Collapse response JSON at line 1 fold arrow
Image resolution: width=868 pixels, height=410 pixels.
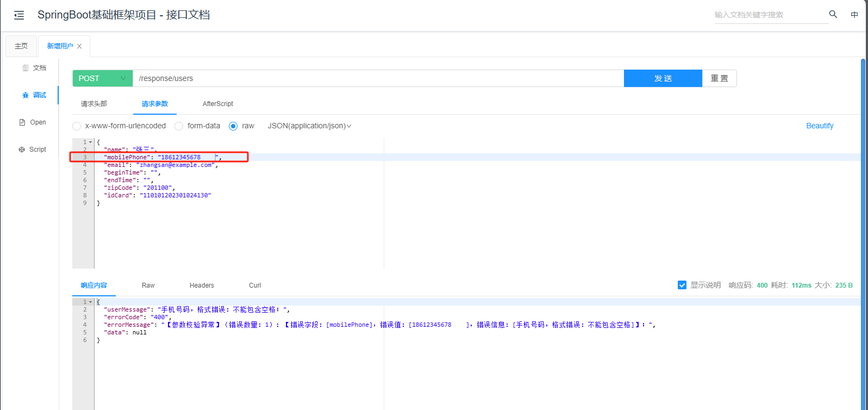tap(91, 302)
